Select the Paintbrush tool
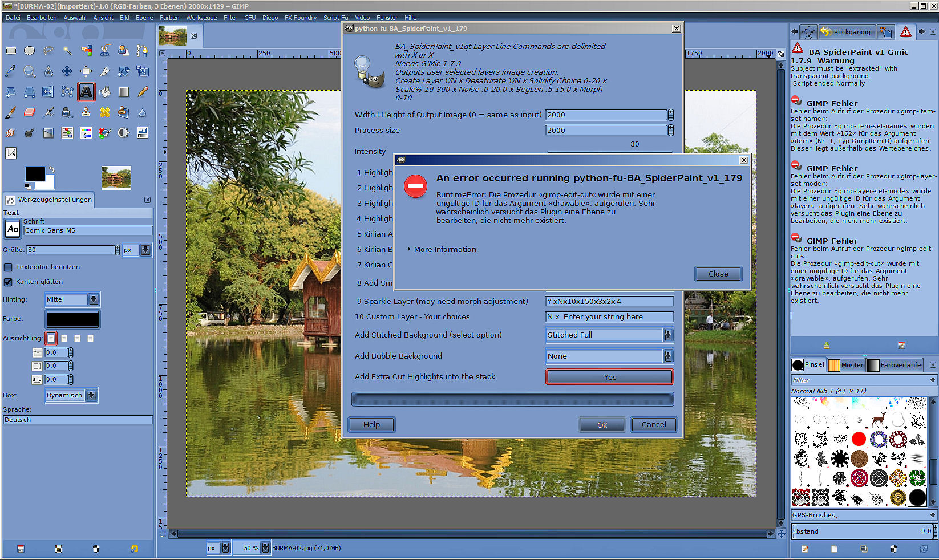 [11, 112]
